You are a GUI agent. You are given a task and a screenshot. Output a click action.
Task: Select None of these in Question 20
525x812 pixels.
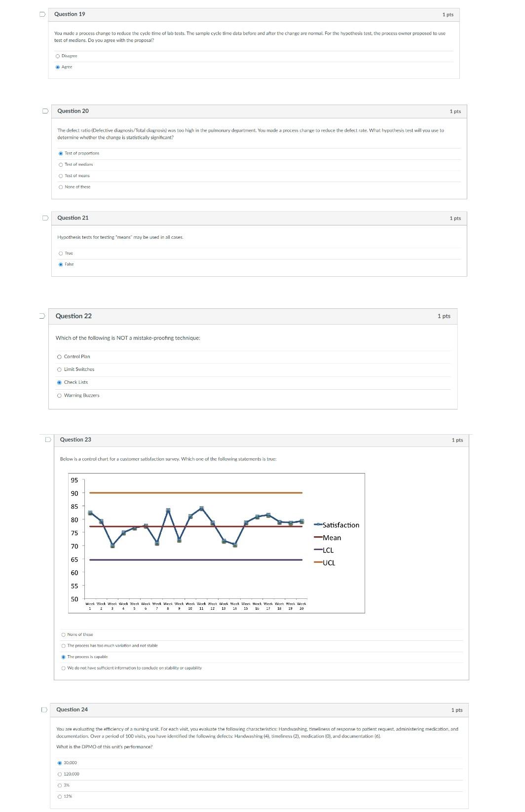(61, 187)
